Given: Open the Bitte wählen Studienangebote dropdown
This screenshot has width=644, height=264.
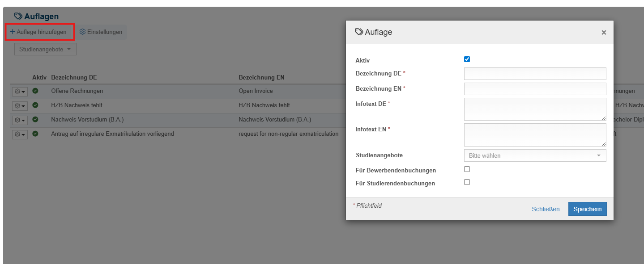Looking at the screenshot, I should 535,155.
